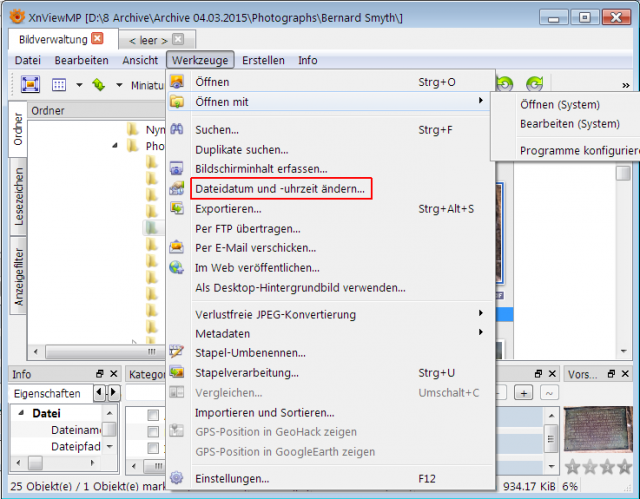Click the first rating star under the preview

coord(572,466)
